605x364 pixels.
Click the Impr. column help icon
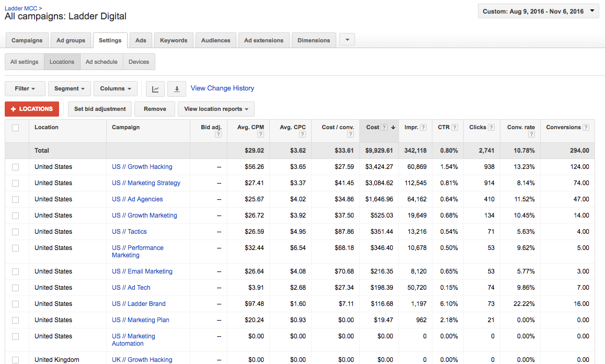tap(423, 127)
